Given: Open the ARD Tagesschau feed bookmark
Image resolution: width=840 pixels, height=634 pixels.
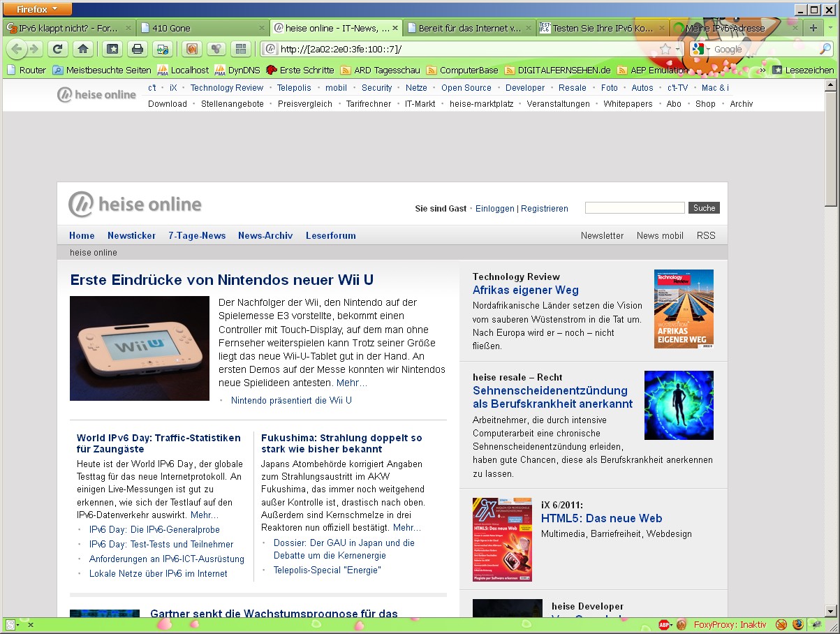Looking at the screenshot, I should (380, 70).
